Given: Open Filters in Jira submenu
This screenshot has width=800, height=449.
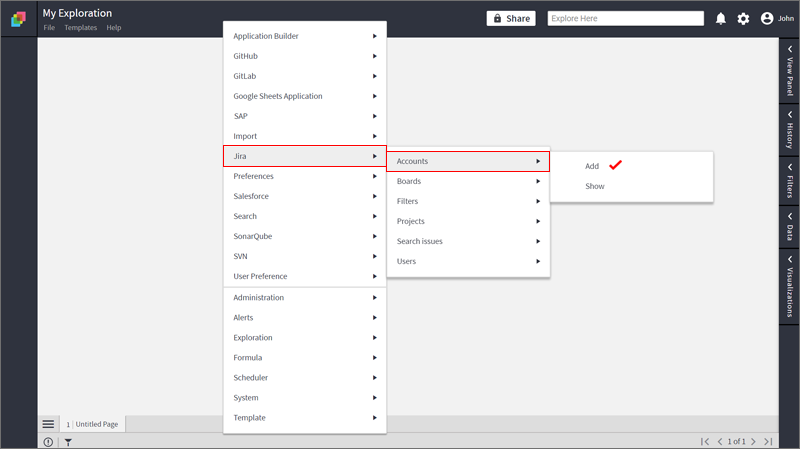Looking at the screenshot, I should point(468,201).
